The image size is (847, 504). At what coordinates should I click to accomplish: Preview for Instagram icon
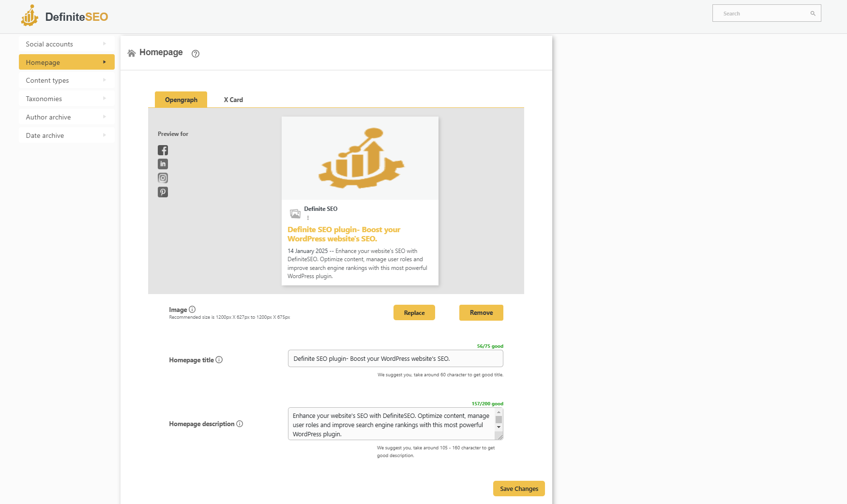click(x=163, y=178)
